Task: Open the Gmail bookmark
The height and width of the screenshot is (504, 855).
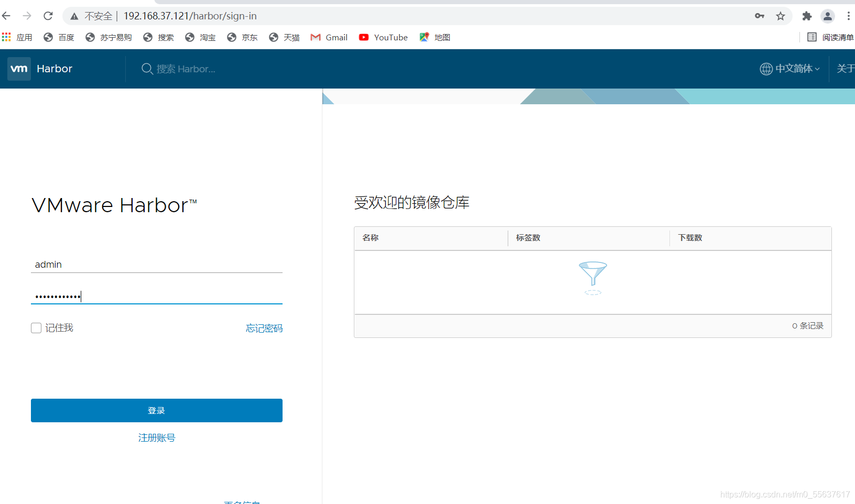Action: (329, 37)
